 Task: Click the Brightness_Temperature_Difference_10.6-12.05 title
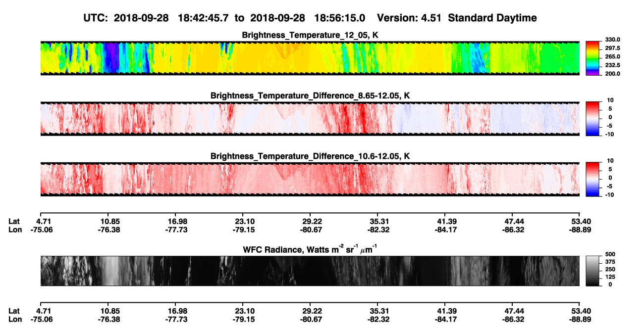310,156
